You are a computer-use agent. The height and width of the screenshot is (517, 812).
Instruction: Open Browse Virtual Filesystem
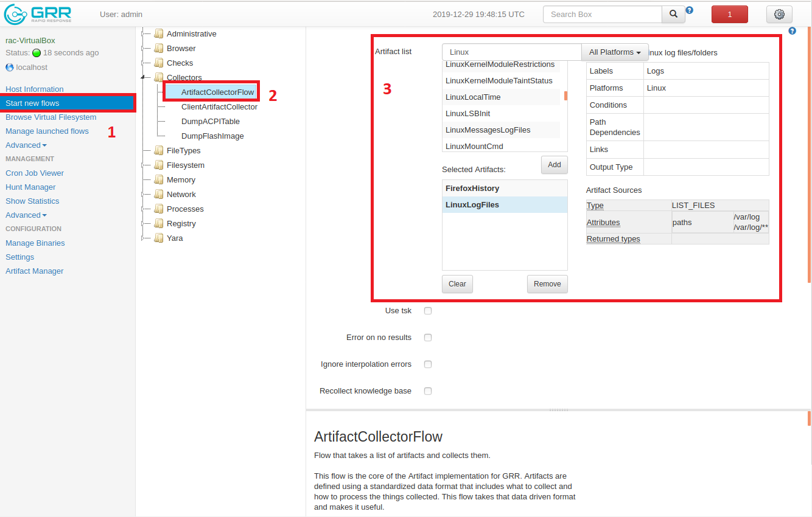51,117
